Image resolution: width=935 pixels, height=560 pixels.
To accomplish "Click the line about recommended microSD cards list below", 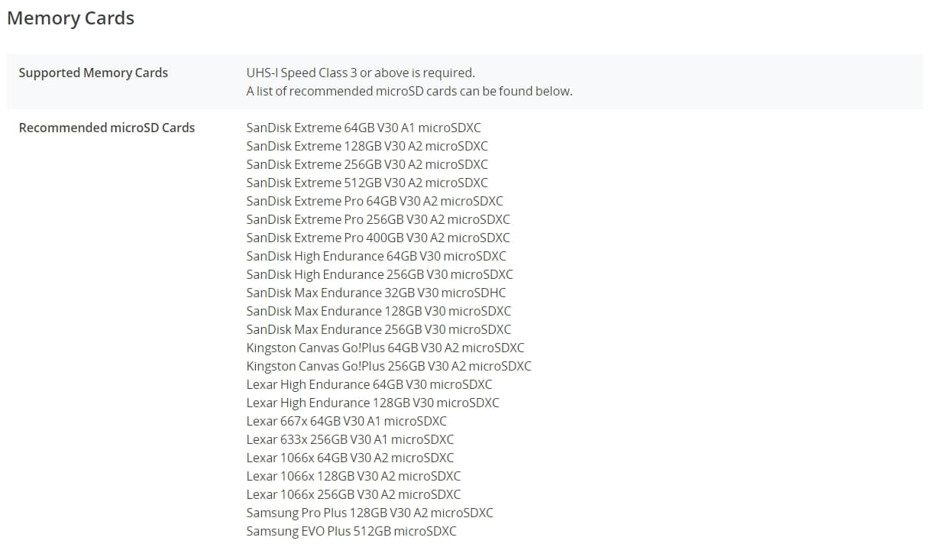I will click(x=409, y=91).
